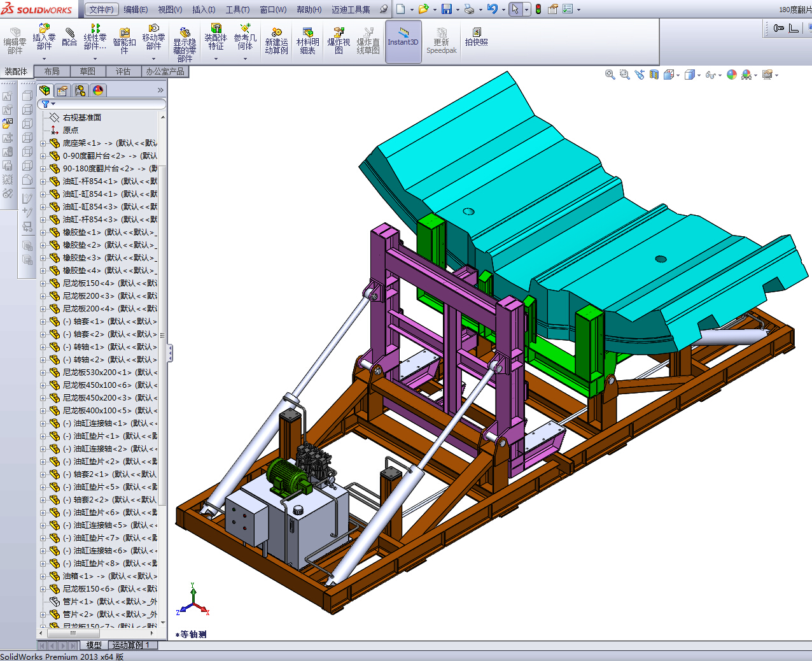Open the move component dropdown arrow

click(153, 59)
